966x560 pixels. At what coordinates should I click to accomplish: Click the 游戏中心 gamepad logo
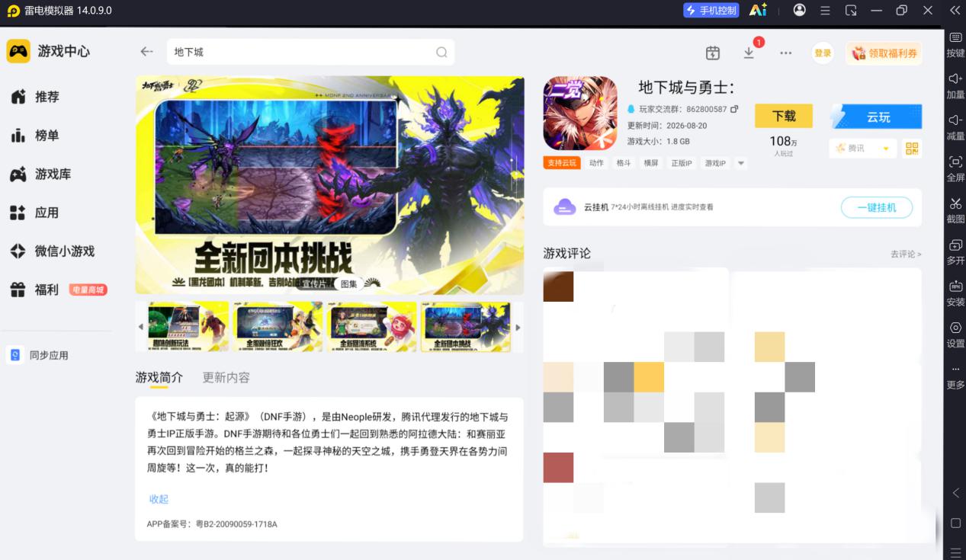[18, 51]
